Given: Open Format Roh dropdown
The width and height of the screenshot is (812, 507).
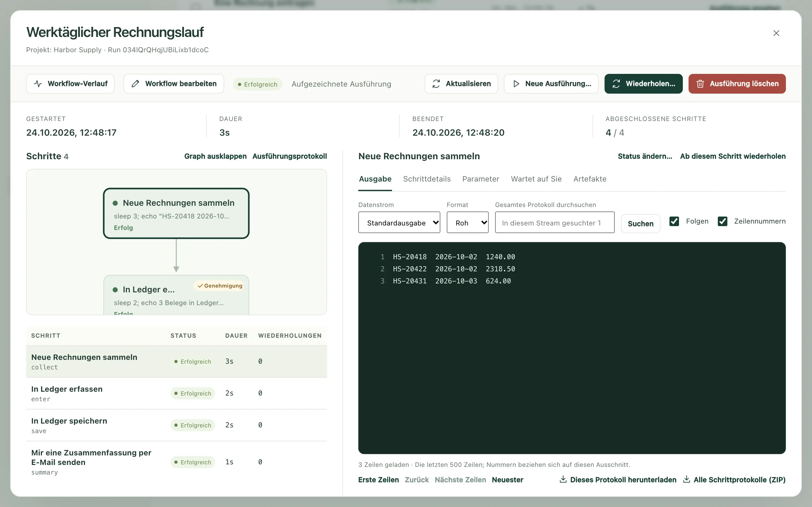Looking at the screenshot, I should (x=467, y=222).
